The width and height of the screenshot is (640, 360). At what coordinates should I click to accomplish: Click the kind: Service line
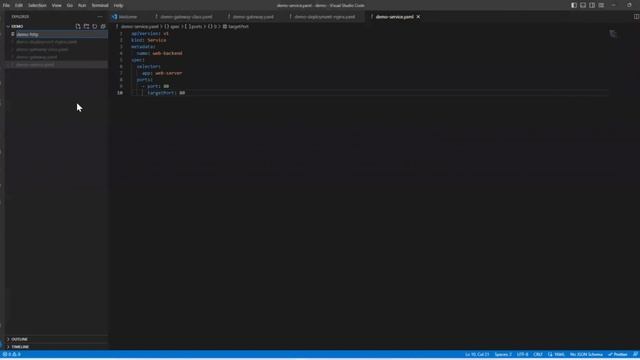tap(149, 40)
